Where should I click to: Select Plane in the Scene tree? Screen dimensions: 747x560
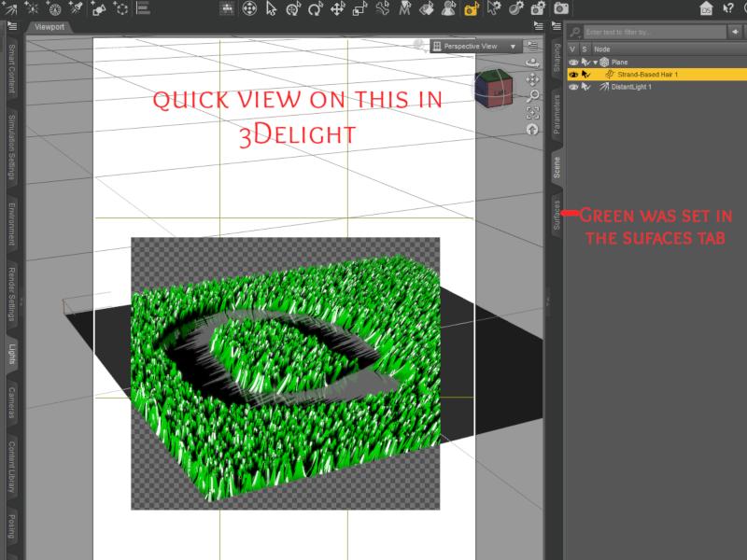click(x=619, y=63)
